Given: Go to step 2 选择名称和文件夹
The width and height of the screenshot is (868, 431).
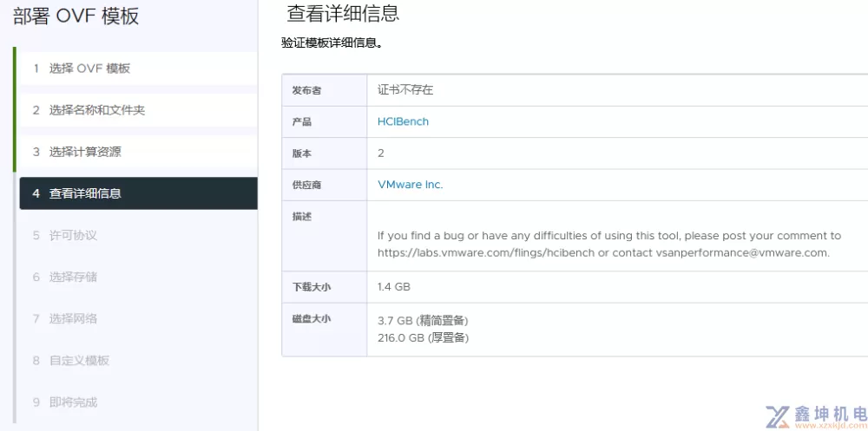Looking at the screenshot, I should click(138, 110).
